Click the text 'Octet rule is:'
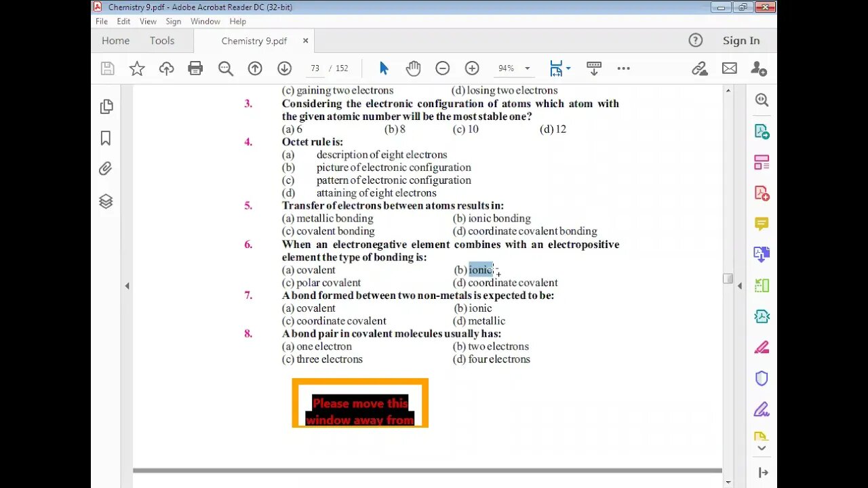Viewport: 868px width, 488px height. click(313, 142)
